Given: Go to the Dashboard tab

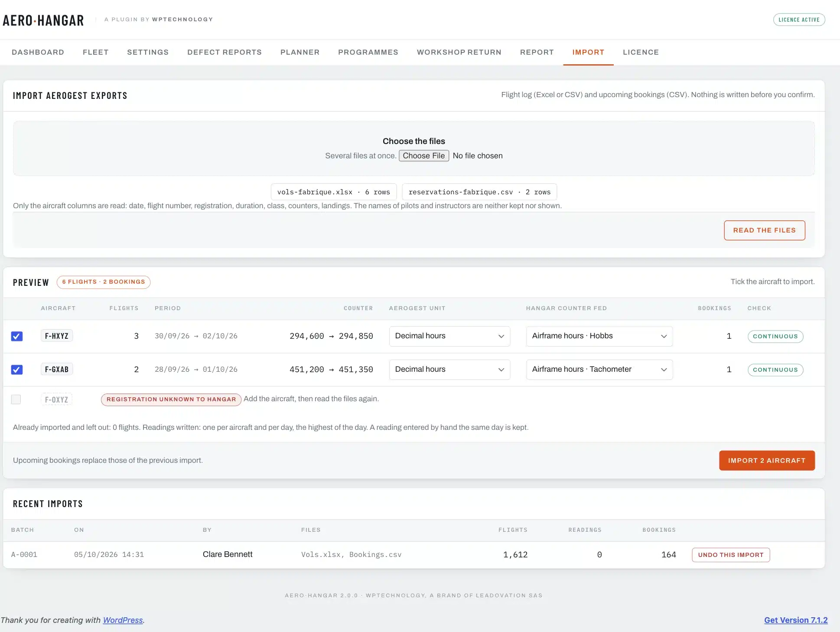Looking at the screenshot, I should coord(38,52).
